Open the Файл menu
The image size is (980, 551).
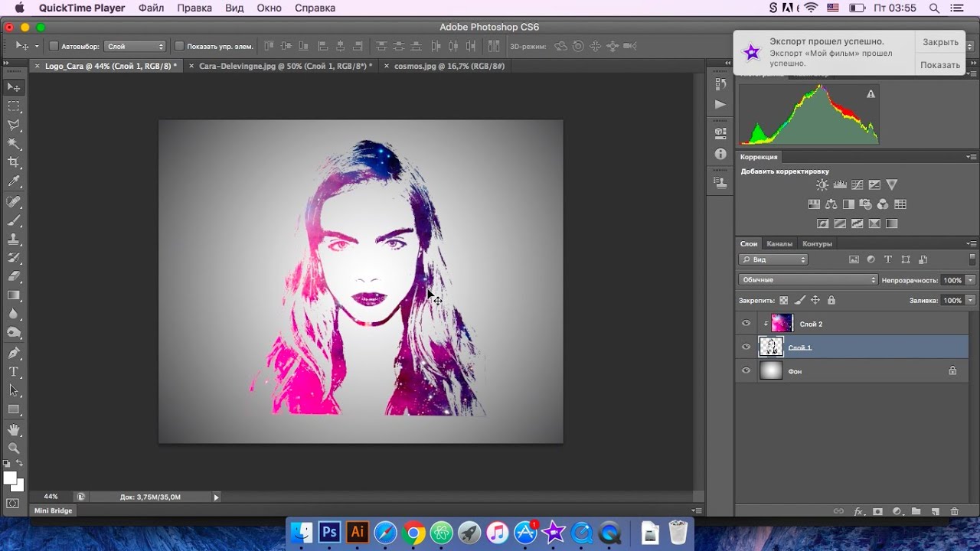coord(152,8)
